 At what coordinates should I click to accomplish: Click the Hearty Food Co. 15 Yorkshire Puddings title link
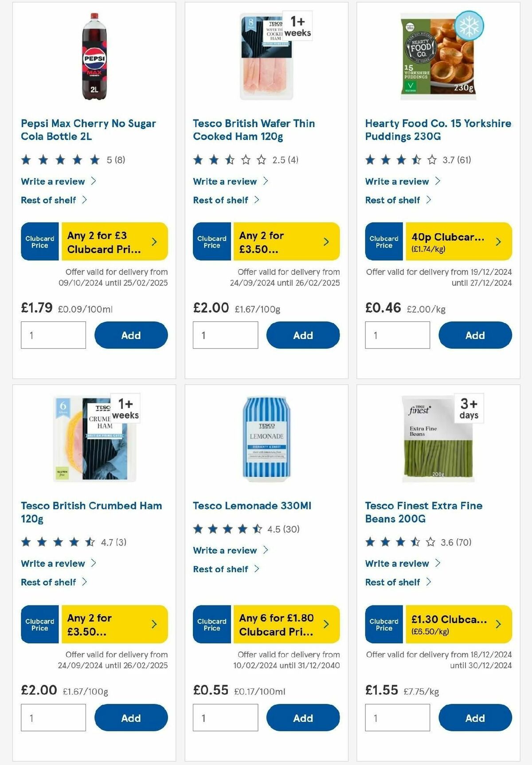pos(438,130)
